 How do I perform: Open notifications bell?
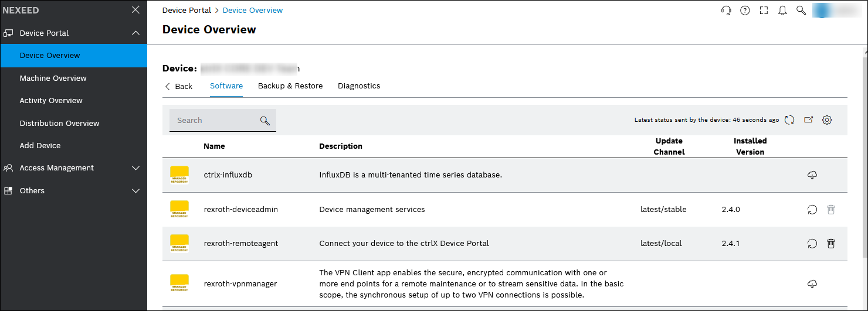[782, 11]
